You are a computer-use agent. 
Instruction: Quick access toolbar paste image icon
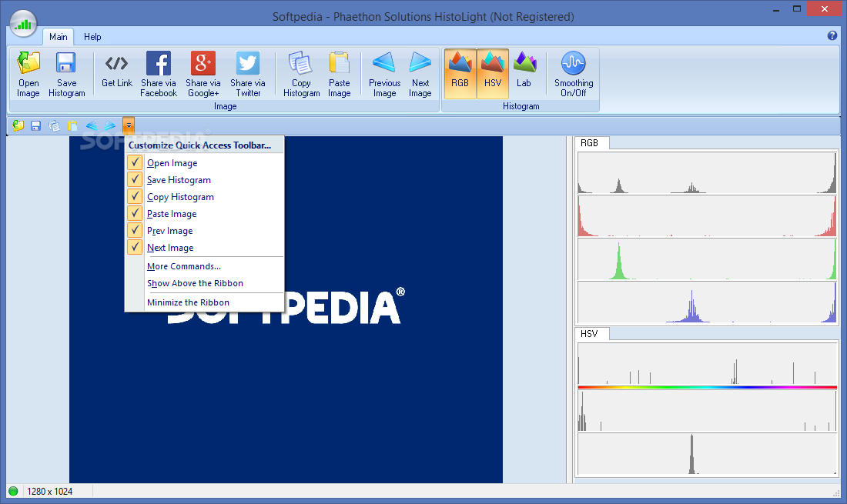(72, 125)
